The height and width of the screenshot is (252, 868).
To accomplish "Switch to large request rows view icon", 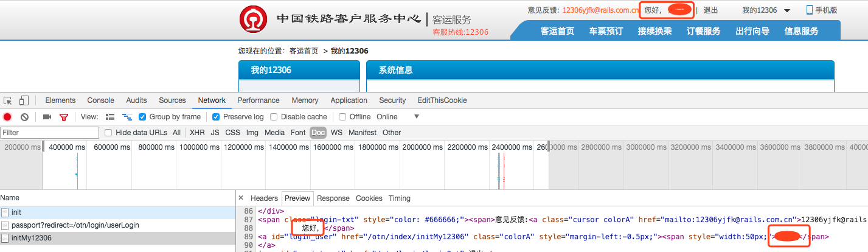I will tap(110, 117).
